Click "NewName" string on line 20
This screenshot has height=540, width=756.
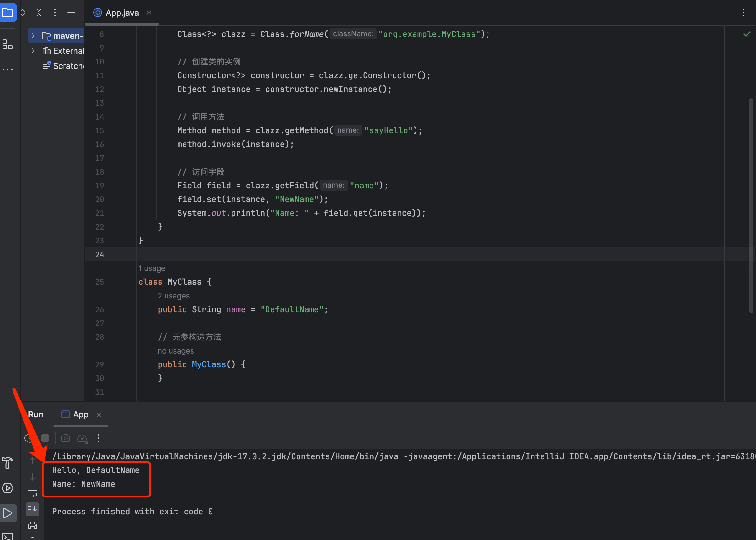297,200
